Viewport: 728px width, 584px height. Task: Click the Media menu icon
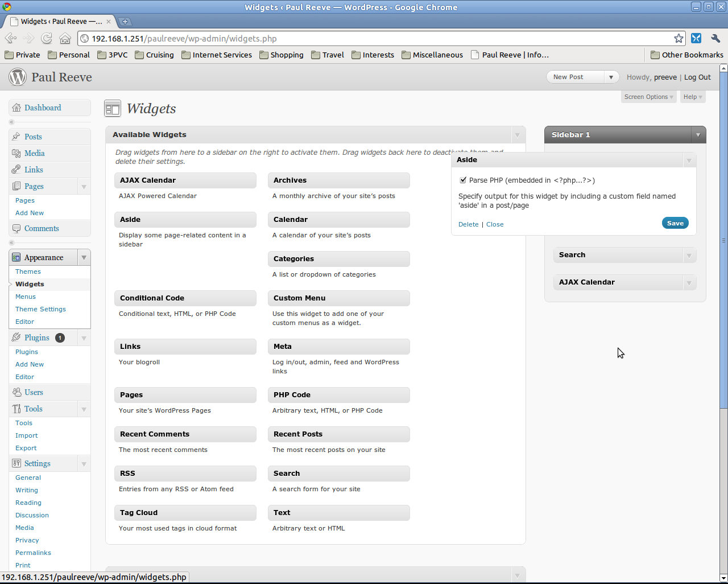click(16, 153)
